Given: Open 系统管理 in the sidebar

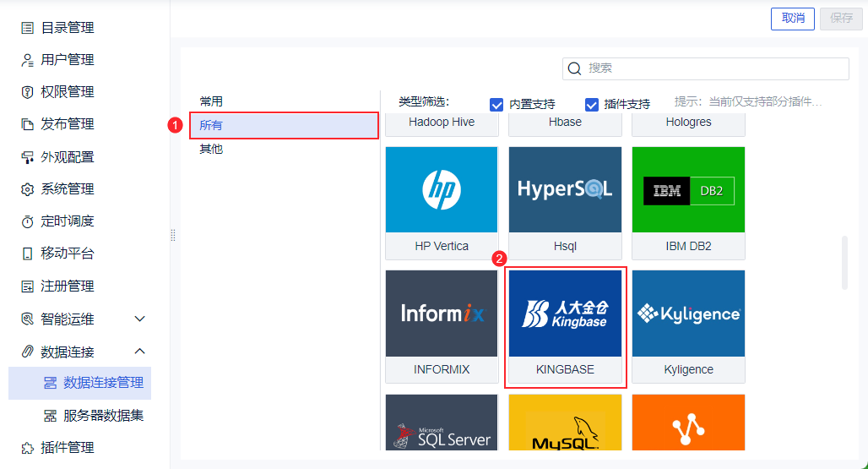Looking at the screenshot, I should tap(68, 189).
